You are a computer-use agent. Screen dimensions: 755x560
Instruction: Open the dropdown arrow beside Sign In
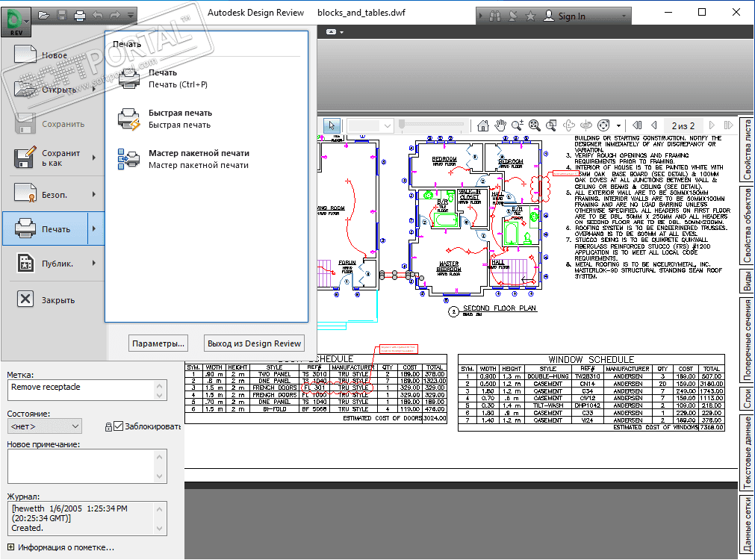624,16
